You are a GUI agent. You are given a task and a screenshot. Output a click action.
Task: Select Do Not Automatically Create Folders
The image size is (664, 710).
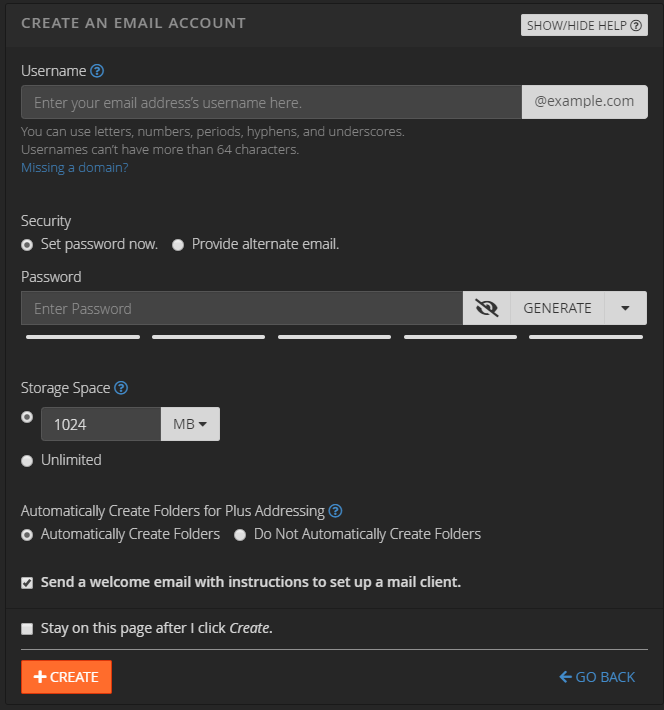(240, 535)
